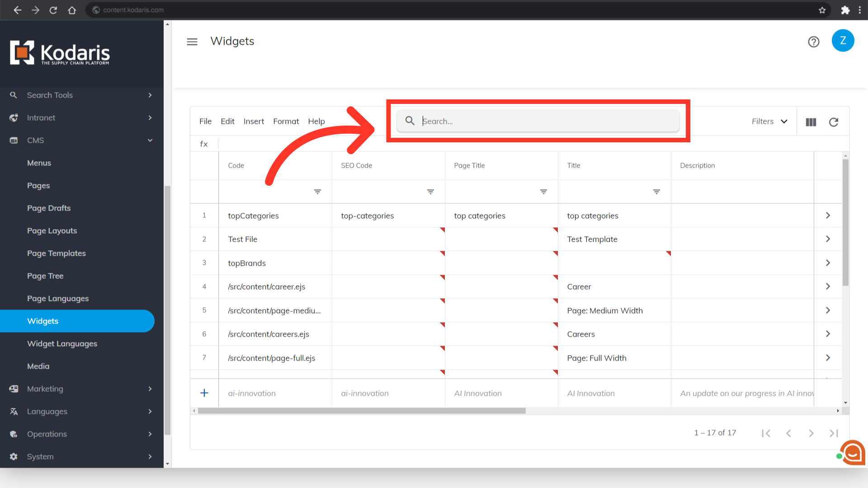Click the SEO Code column filter icon
This screenshot has height=488, width=868.
coord(430,192)
